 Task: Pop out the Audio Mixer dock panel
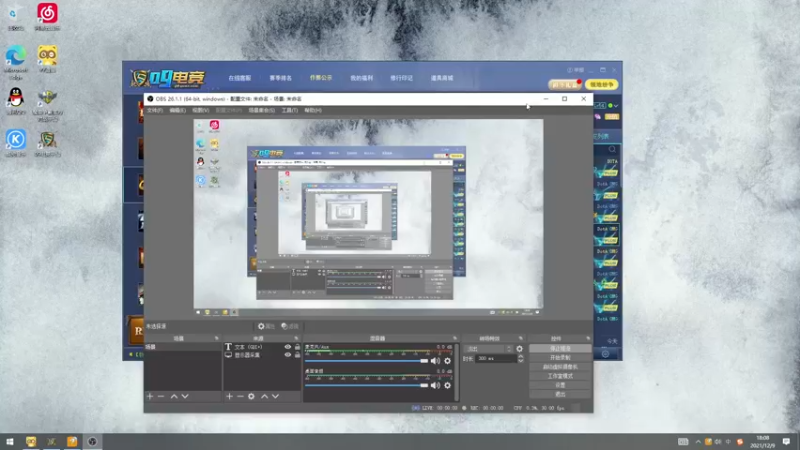point(455,338)
